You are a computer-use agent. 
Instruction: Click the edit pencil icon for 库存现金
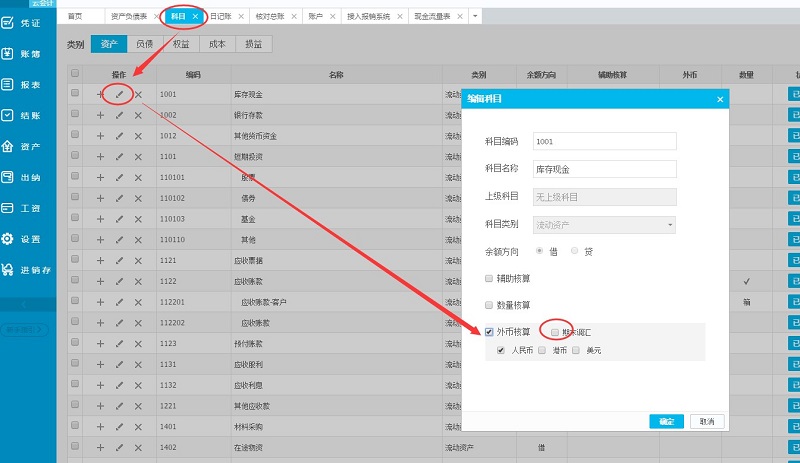(119, 95)
